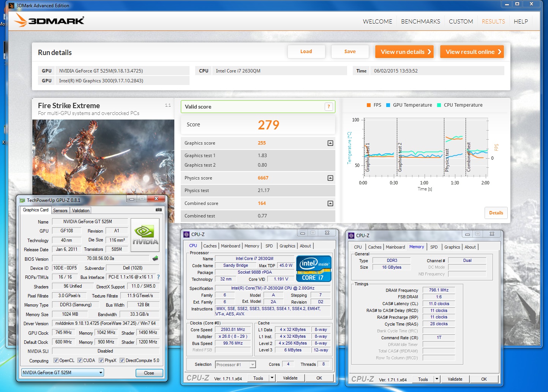Screen dimensions: 548x392
Task: Toggle the GPU Temperature legend swatch
Action: (388, 105)
